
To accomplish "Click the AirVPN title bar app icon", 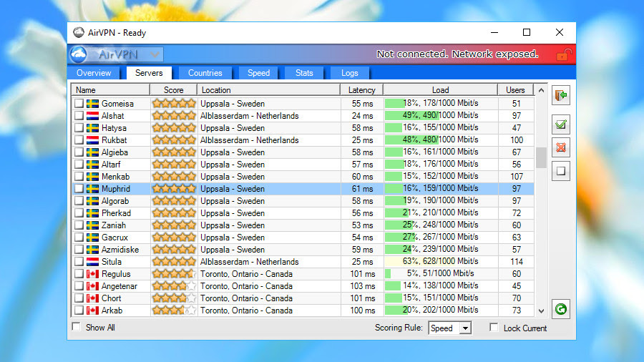I will [79, 32].
